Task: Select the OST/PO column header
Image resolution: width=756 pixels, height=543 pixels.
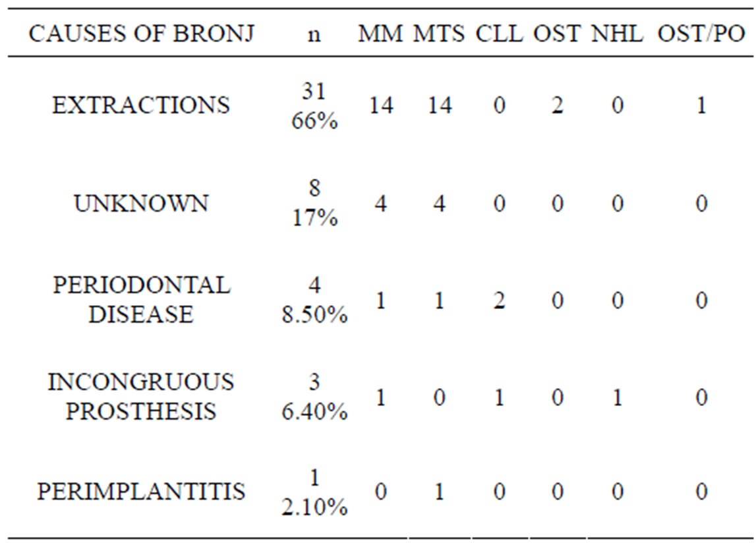Action: point(701,34)
